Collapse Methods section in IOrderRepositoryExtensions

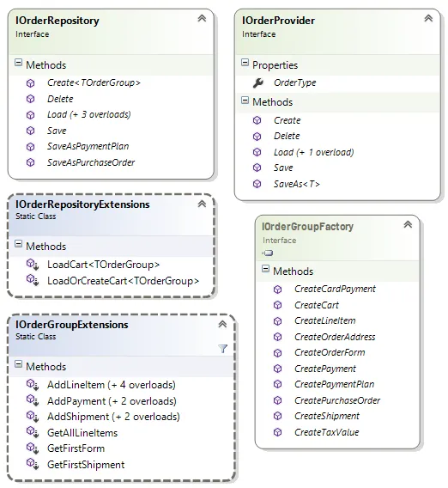click(18, 244)
